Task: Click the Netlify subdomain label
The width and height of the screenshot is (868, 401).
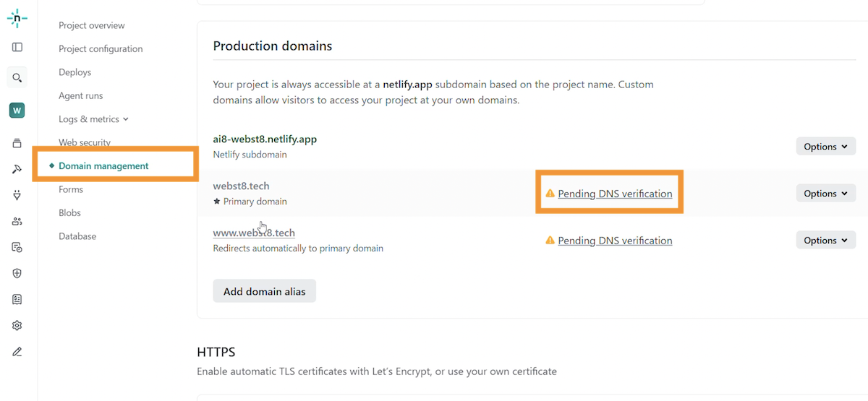Action: [250, 155]
